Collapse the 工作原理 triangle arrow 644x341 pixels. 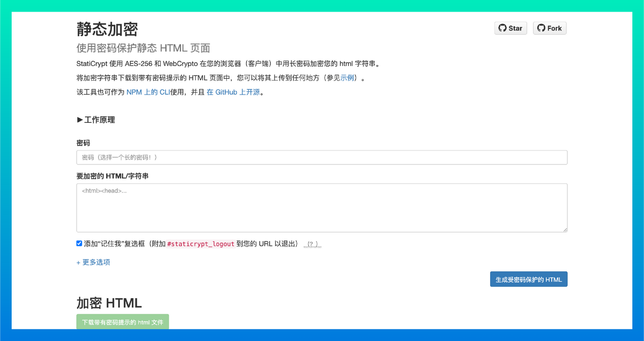click(80, 120)
